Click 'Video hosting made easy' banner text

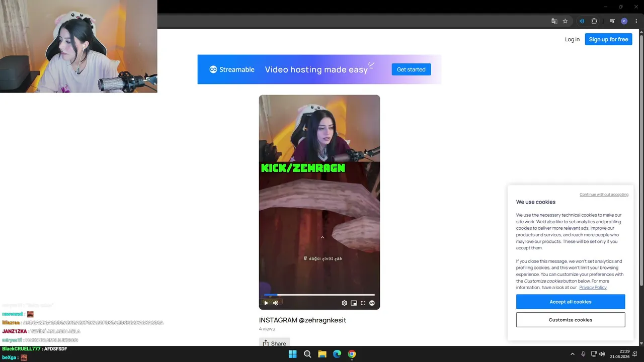click(316, 69)
